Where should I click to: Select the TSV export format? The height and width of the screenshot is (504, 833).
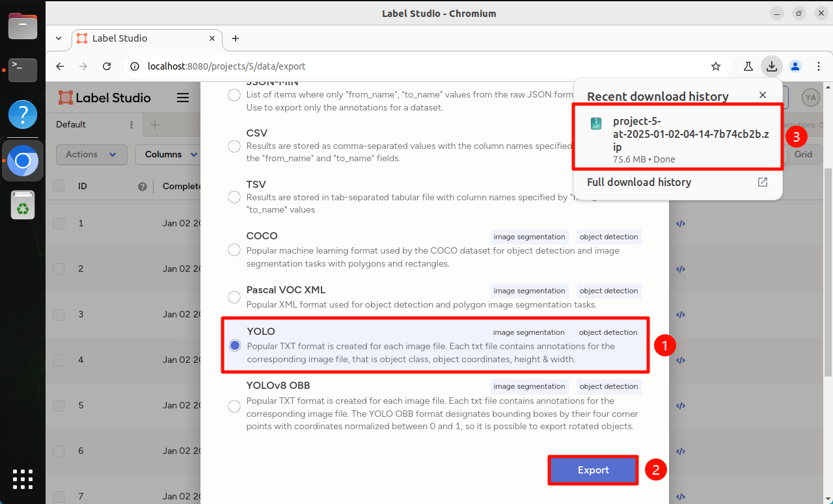coord(234,197)
